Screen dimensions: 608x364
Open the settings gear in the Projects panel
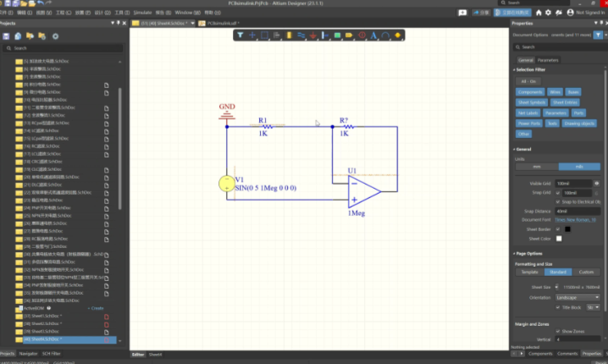(56, 36)
